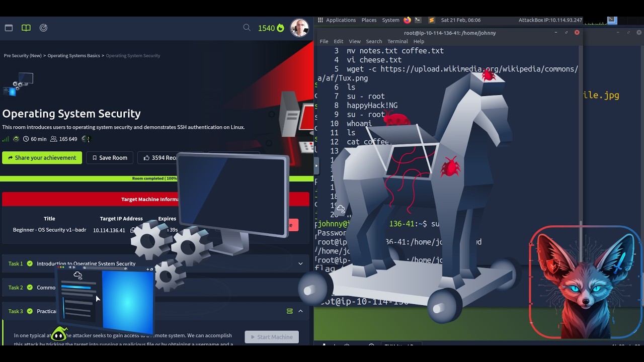Click the 1540 streak flame icon
The image size is (644, 362).
280,28
